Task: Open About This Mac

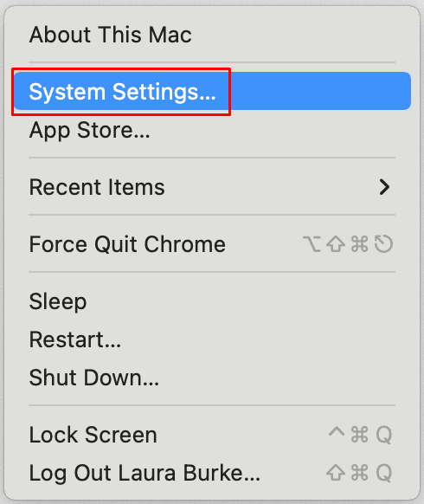Action: pos(212,35)
